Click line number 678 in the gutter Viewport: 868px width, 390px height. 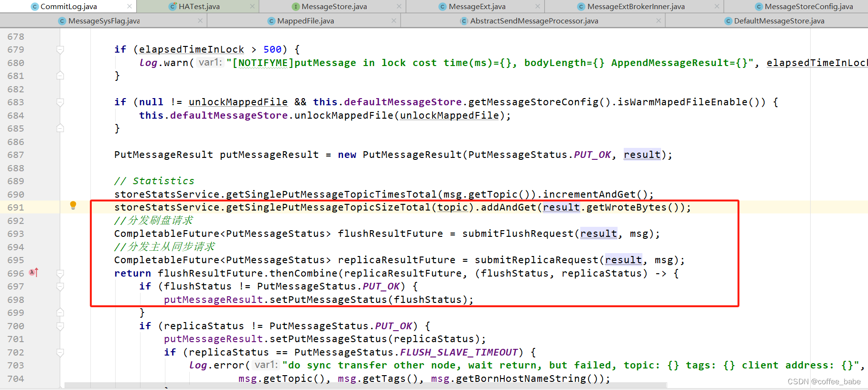click(16, 36)
